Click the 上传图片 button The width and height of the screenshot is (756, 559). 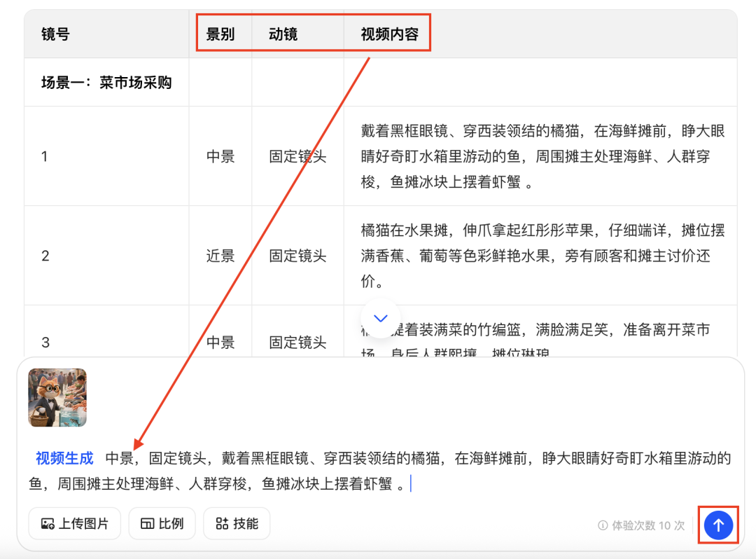[x=74, y=523]
